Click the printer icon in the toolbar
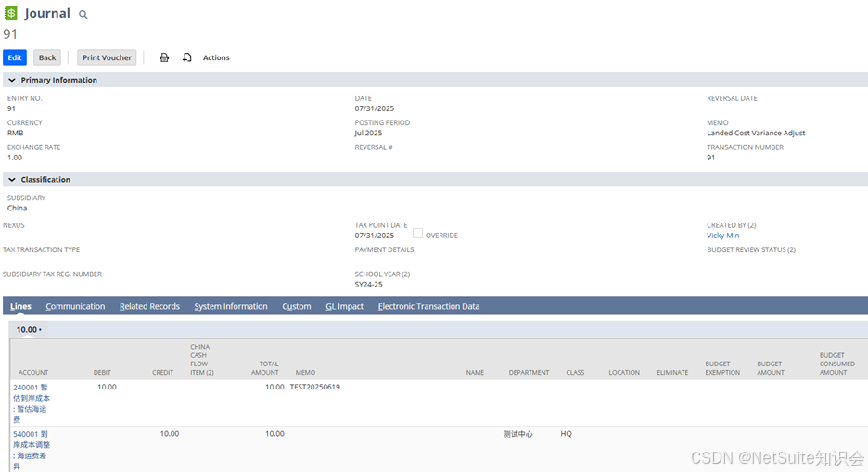This screenshot has width=868, height=472. click(x=164, y=57)
